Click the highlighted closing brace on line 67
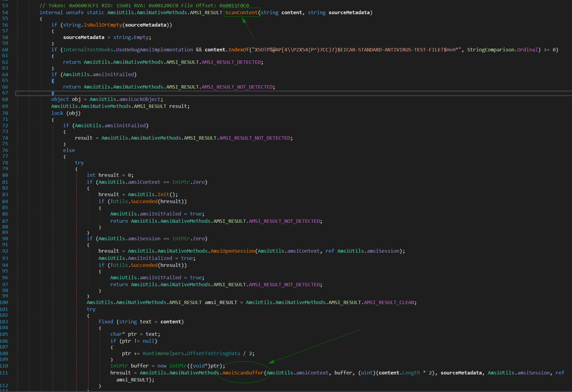This screenshot has width=572, height=392. pyautogui.click(x=53, y=93)
